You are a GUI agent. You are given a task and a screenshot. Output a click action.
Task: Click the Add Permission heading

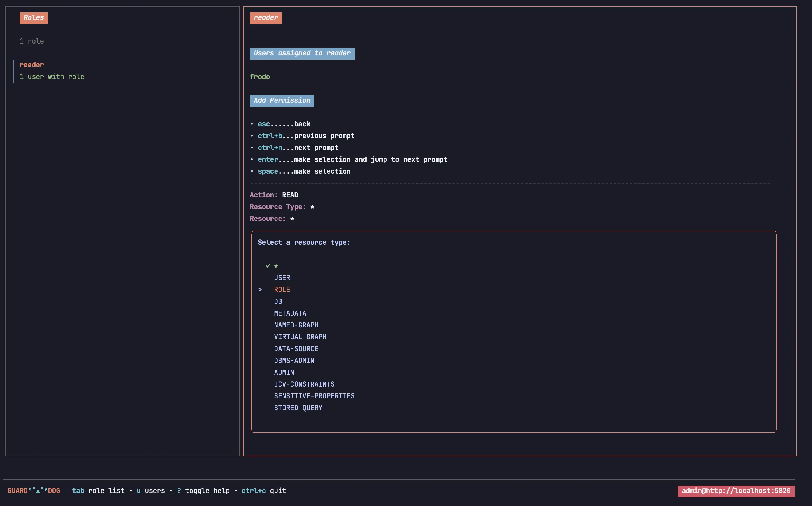tap(282, 101)
